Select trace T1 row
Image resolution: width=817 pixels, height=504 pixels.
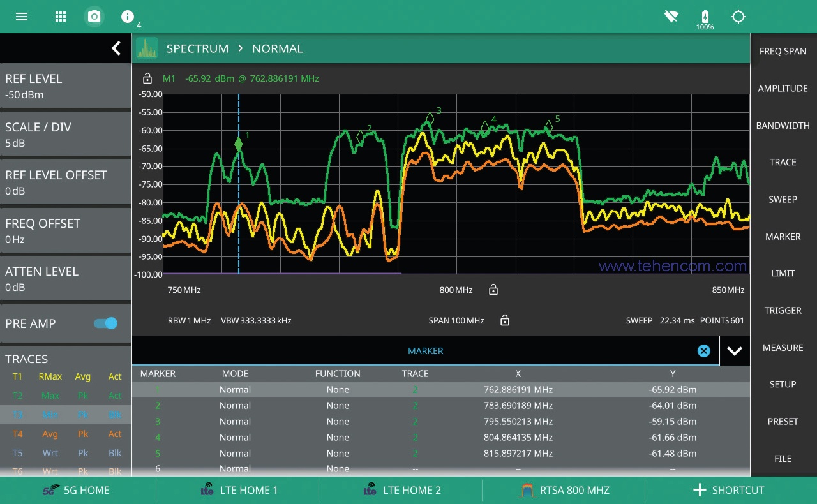pos(66,376)
